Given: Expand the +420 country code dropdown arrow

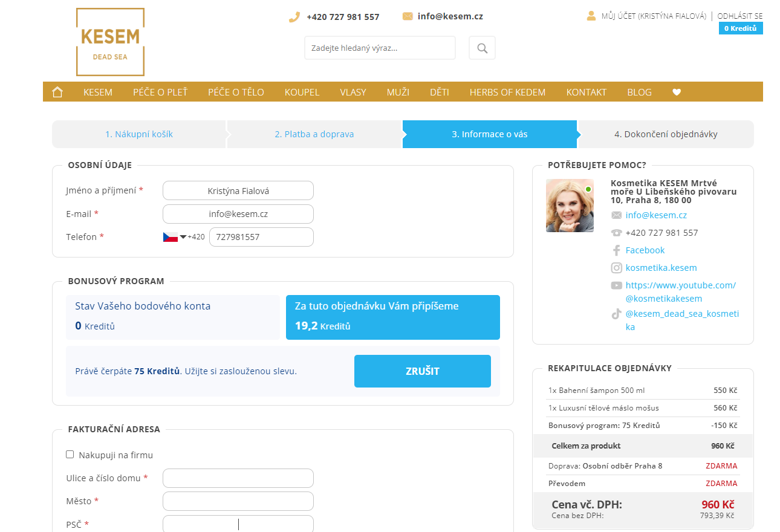Looking at the screenshot, I should coord(183,237).
